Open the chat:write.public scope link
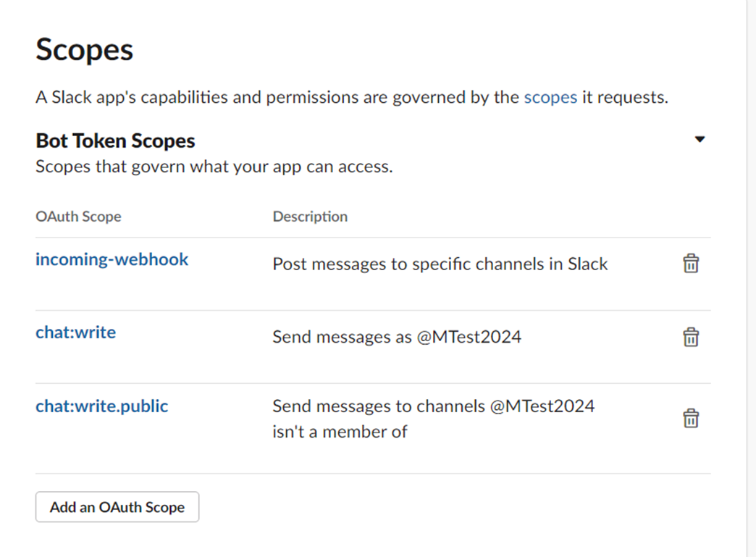Image resolution: width=756 pixels, height=557 pixels. (x=101, y=406)
